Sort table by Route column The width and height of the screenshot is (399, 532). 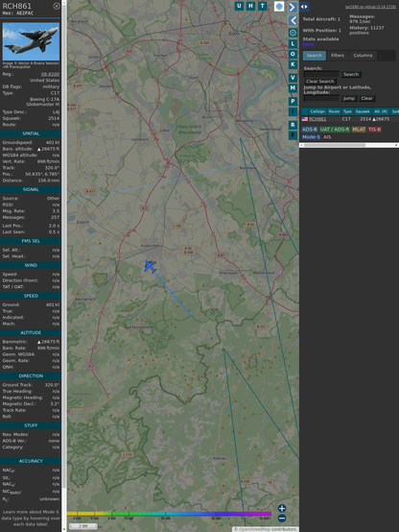click(x=334, y=111)
